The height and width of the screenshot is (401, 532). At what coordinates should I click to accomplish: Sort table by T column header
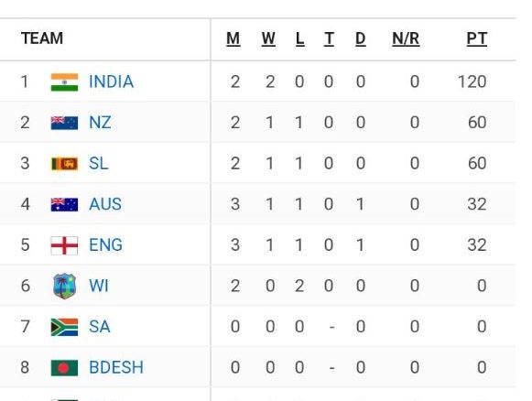329,38
